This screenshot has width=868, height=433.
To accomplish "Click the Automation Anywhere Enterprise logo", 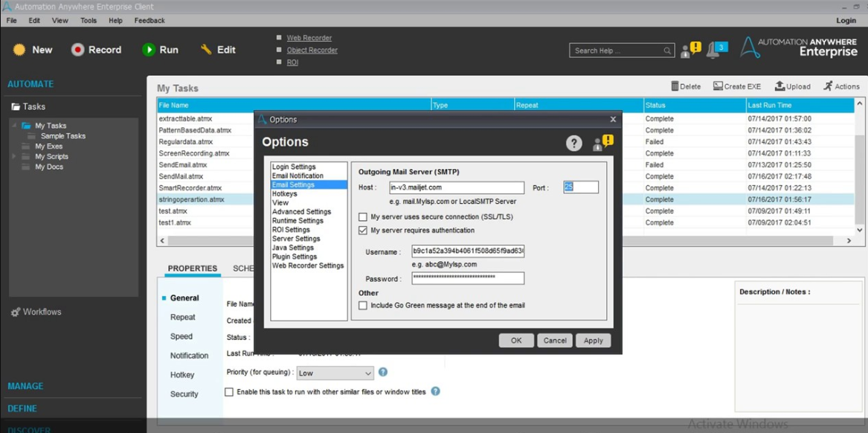I will 797,47.
